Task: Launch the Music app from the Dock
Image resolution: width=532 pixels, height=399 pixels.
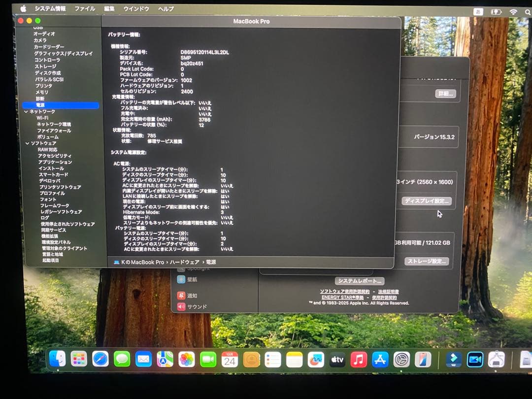Action: tap(359, 360)
